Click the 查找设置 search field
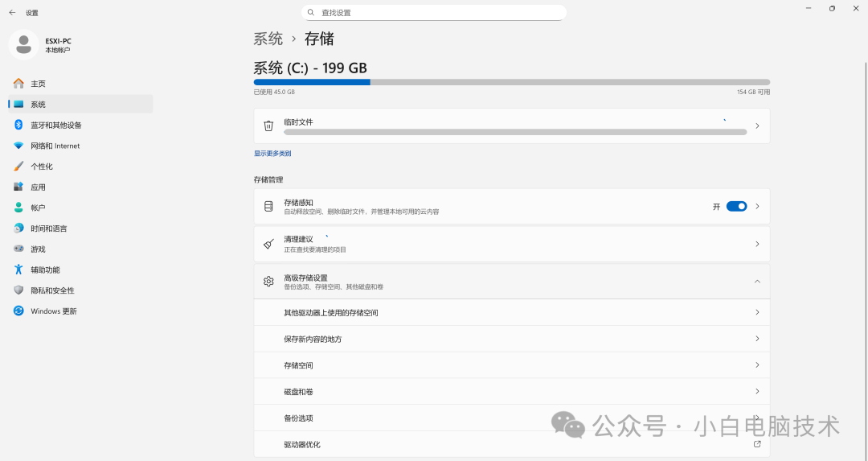The height and width of the screenshot is (461, 868). [434, 13]
